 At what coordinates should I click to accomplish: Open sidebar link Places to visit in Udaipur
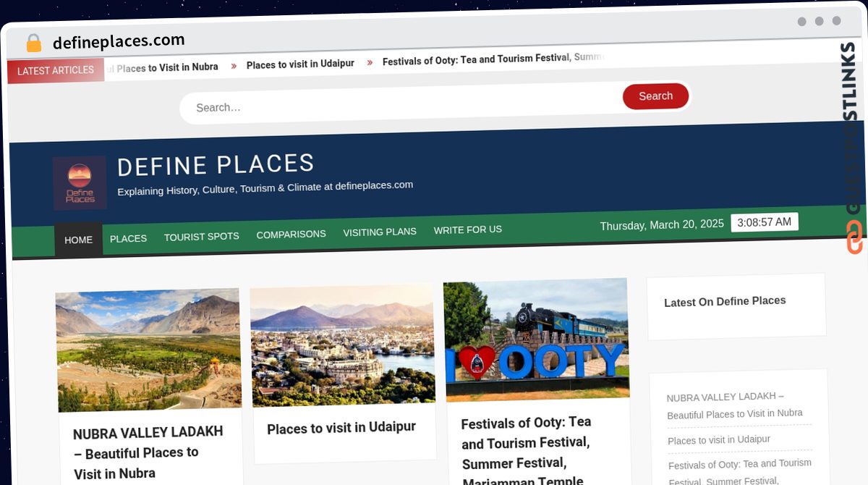(719, 440)
